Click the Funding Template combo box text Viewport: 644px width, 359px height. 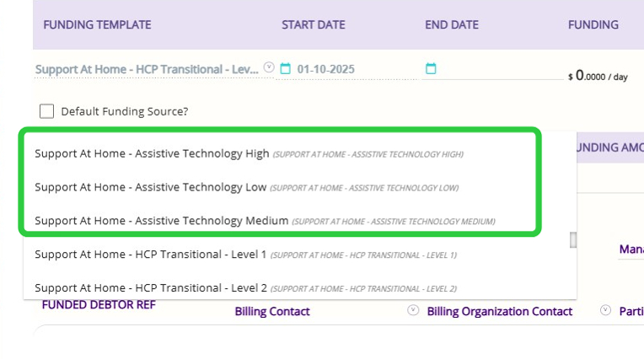(147, 69)
